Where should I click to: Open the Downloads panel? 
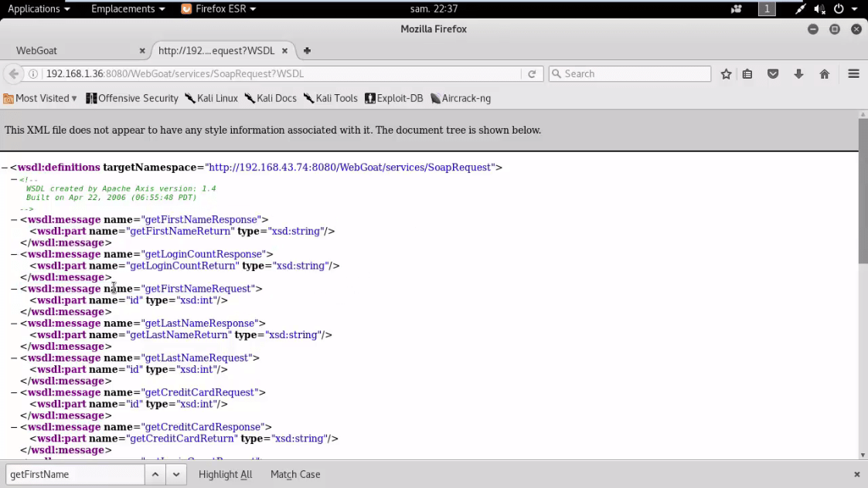[x=798, y=73]
